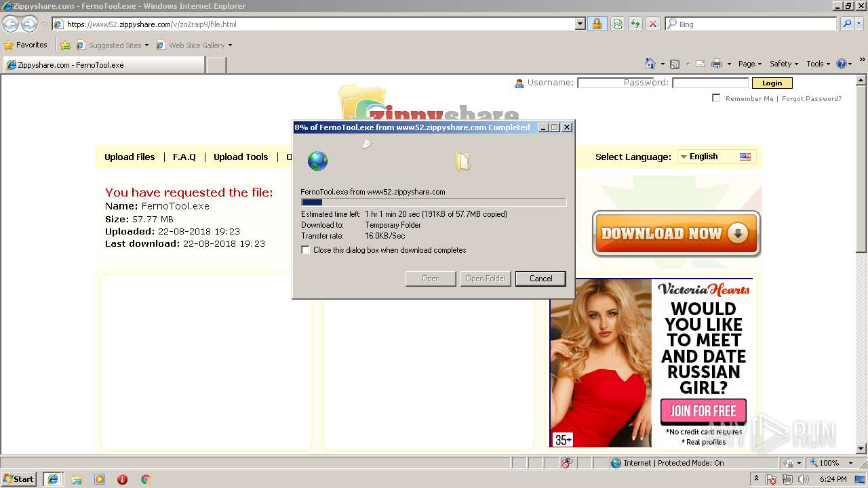Open Internet Explorer from the taskbar
Image resolution: width=868 pixels, height=488 pixels.
pos(53,479)
